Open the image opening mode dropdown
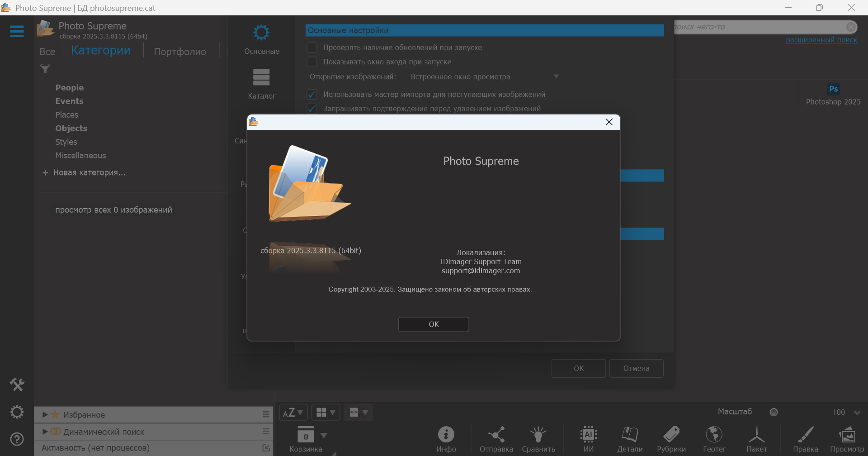868x456 pixels. pyautogui.click(x=556, y=77)
